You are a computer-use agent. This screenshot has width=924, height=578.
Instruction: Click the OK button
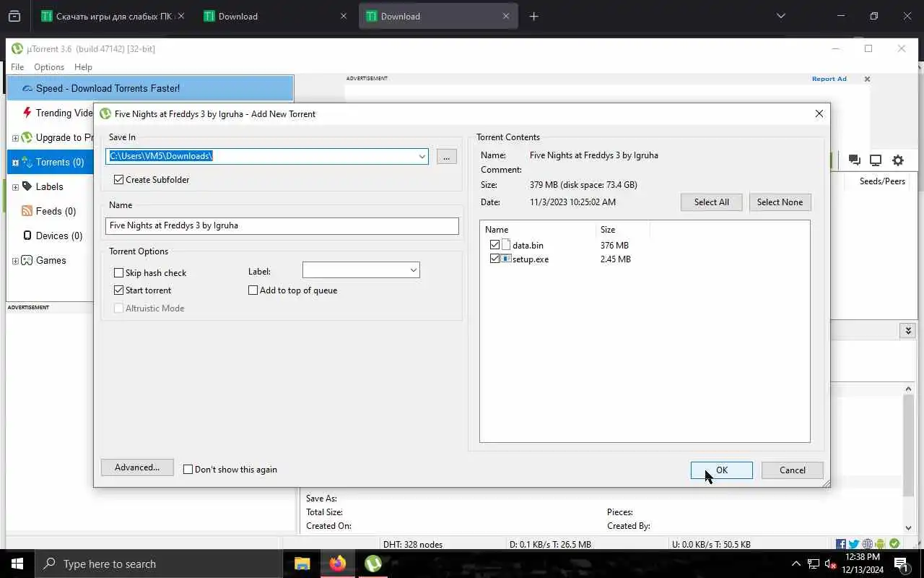(x=721, y=470)
